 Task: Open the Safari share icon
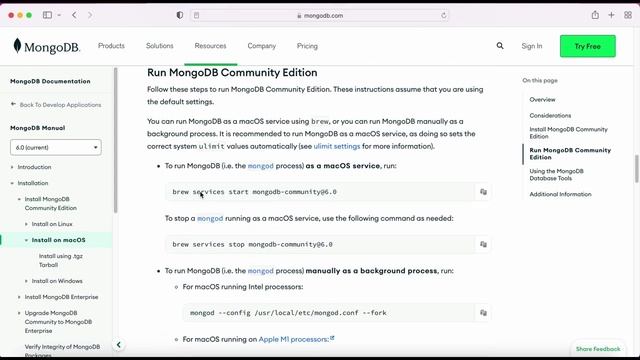point(595,15)
